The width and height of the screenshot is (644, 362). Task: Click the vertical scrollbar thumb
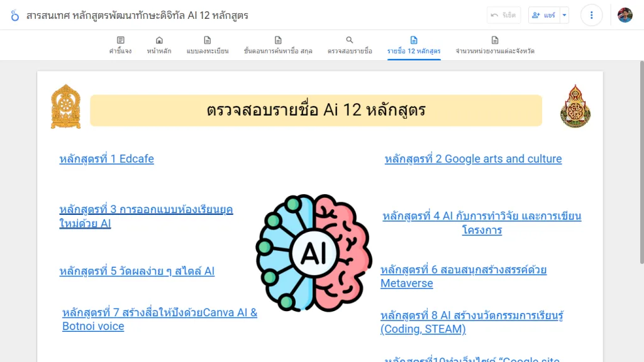click(641, 162)
